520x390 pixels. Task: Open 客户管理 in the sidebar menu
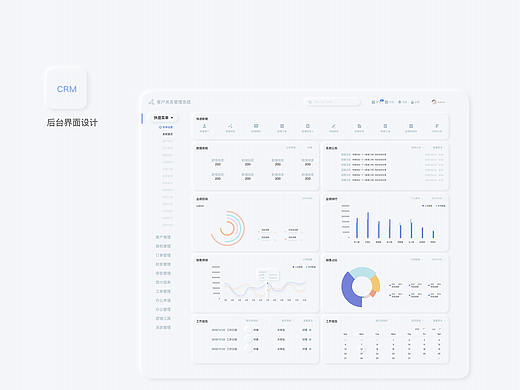point(163,237)
